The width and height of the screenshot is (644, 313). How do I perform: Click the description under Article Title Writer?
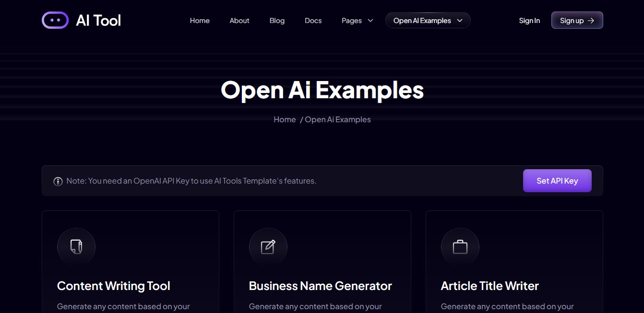tap(507, 307)
